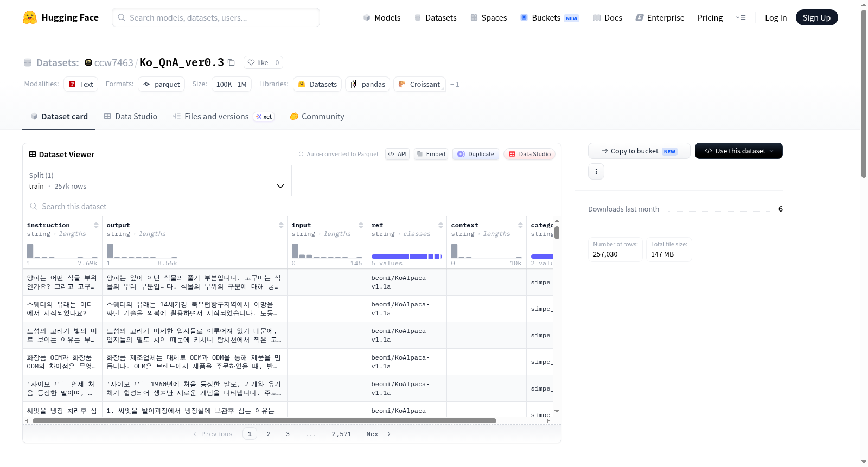Open the three-dot options menu
Screen dimensions: 868x467
coord(596,171)
